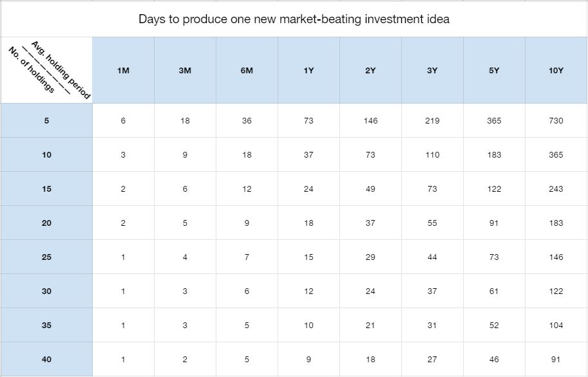
Task: Click the cell showing 55
Action: [432, 223]
